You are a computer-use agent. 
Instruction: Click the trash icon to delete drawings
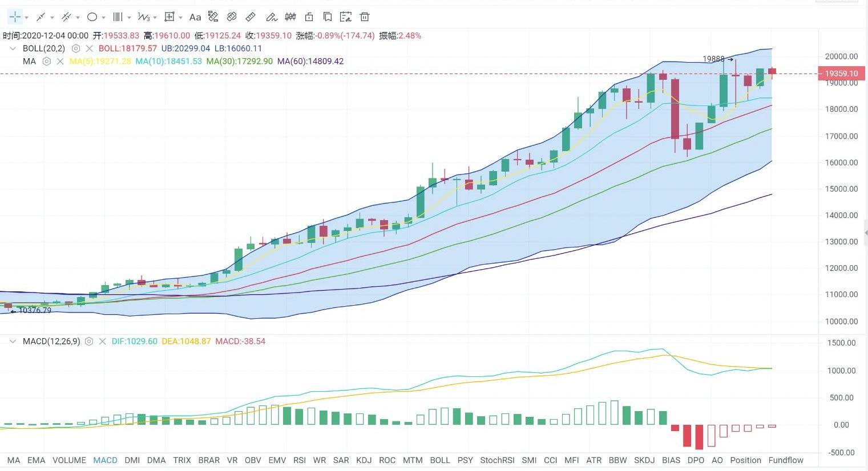365,17
